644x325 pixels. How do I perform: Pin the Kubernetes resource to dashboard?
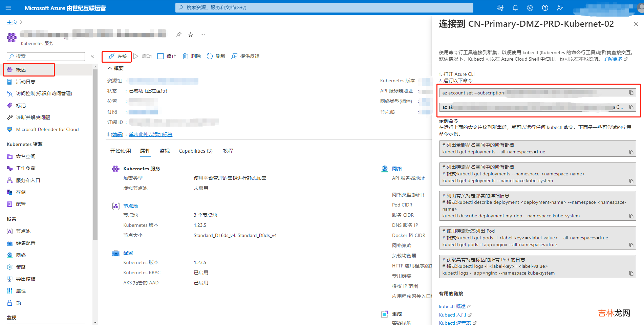[x=179, y=35]
